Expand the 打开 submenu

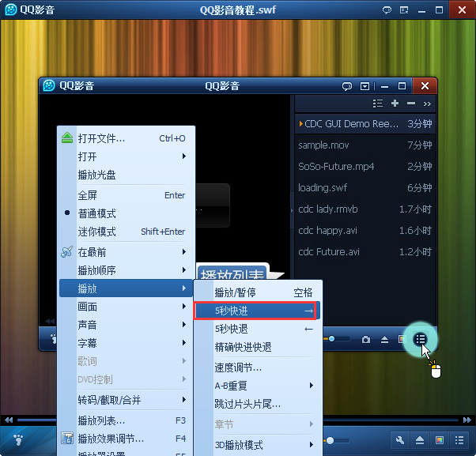[126, 156]
